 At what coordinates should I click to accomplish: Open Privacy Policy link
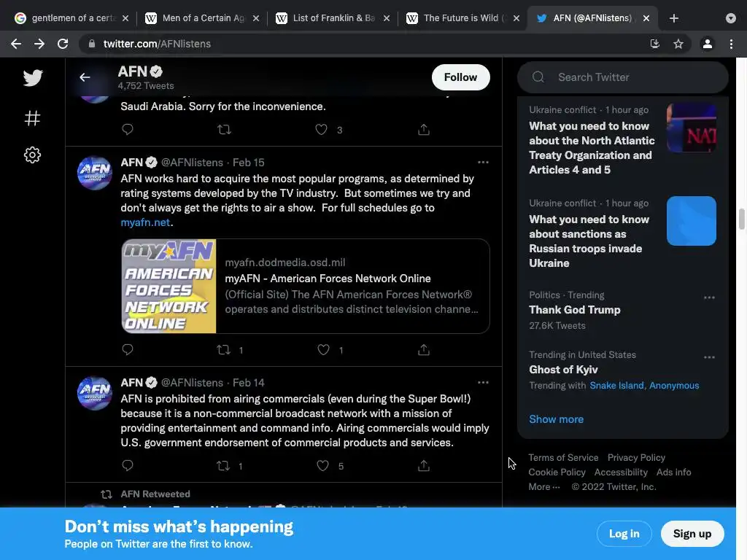[x=636, y=458]
